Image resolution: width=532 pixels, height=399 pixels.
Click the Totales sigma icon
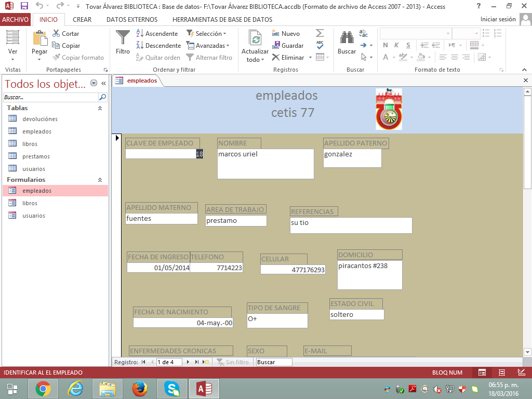320,33
